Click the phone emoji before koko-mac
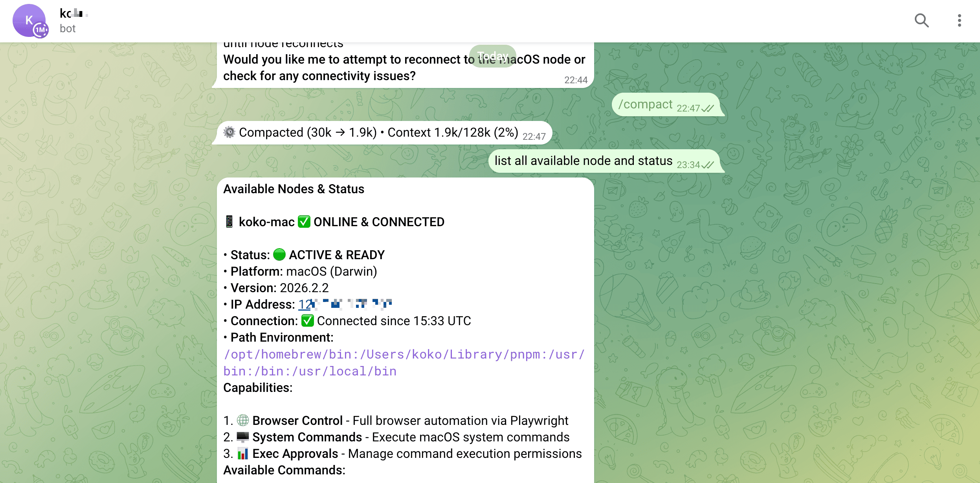This screenshot has width=980, height=483. click(229, 221)
